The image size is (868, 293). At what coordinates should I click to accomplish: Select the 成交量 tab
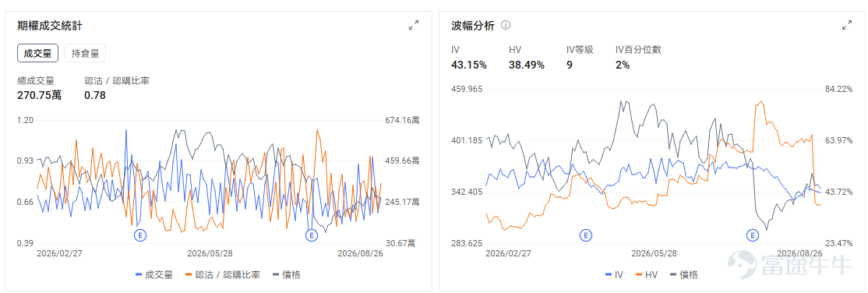[37, 54]
